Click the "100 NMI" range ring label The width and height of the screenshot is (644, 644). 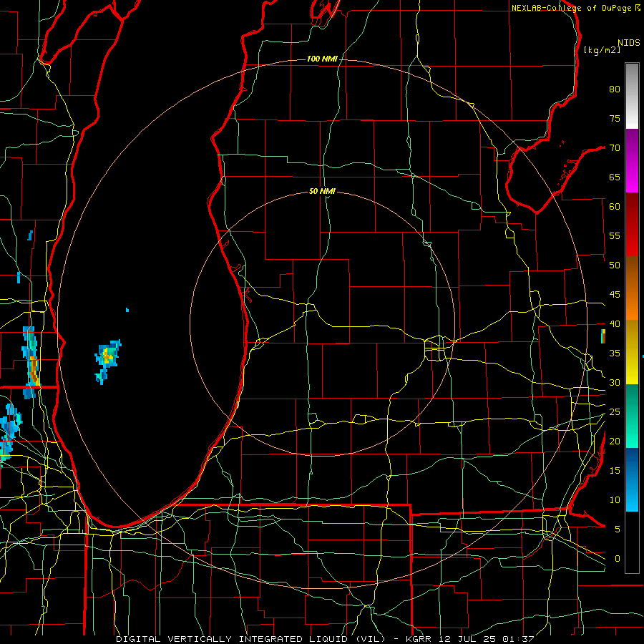(x=322, y=59)
